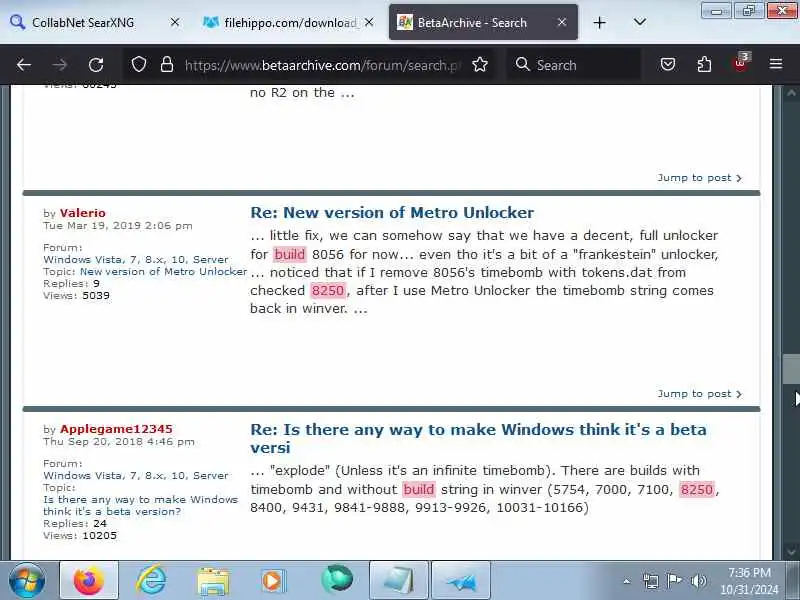Bookmark this page with the star
800x600 pixels.
tap(480, 65)
